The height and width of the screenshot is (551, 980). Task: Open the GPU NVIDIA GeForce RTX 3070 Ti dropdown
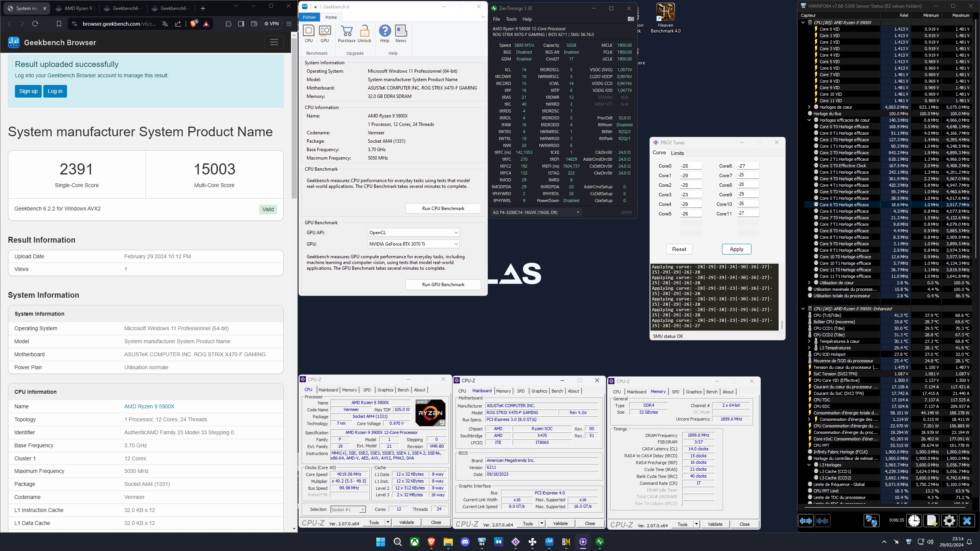tap(413, 244)
